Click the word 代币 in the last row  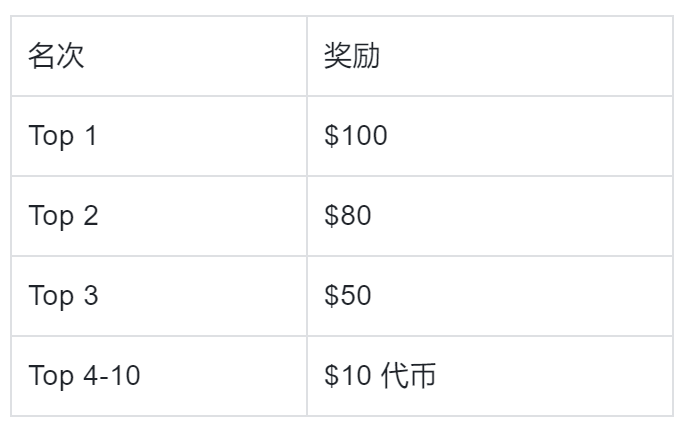pos(408,376)
